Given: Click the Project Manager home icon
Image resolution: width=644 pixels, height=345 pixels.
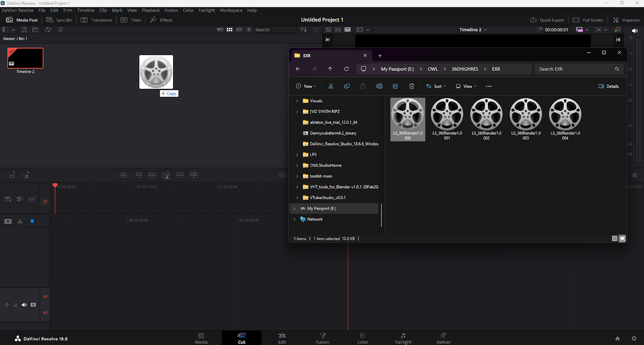Looking at the screenshot, I should tap(617, 339).
